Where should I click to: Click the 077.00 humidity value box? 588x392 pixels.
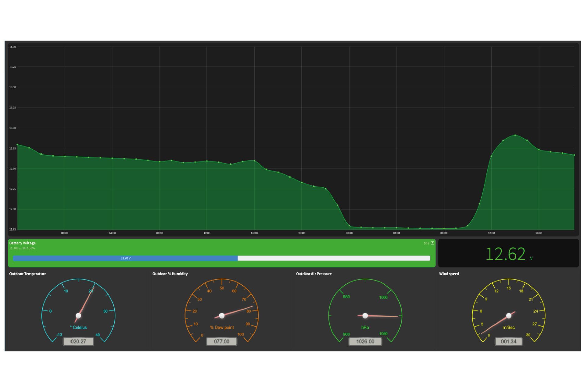(x=222, y=341)
